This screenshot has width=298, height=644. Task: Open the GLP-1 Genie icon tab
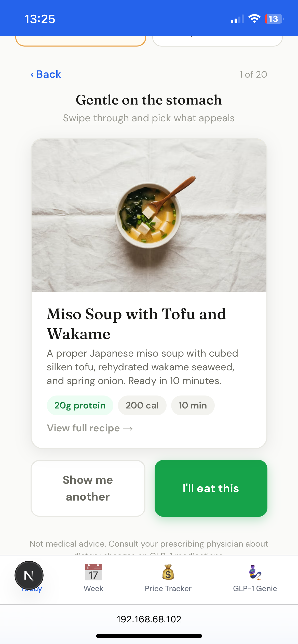coord(255,572)
